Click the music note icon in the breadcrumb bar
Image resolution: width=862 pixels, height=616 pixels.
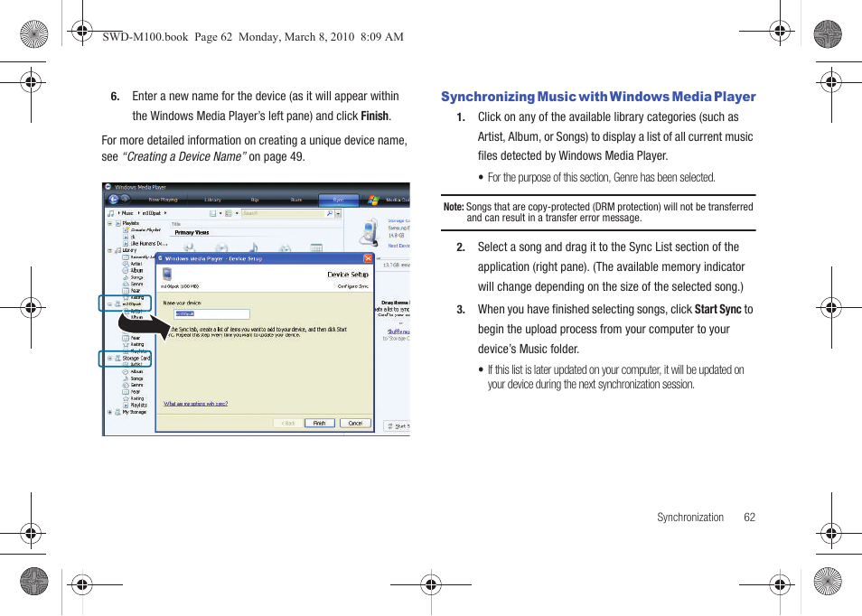(111, 213)
